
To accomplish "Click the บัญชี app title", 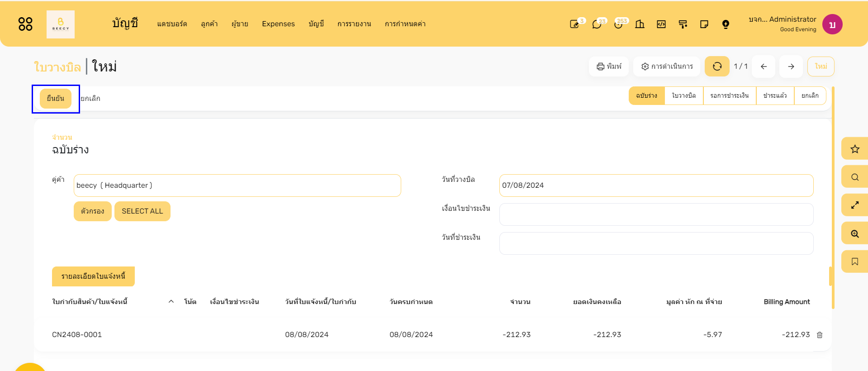I will tap(125, 24).
